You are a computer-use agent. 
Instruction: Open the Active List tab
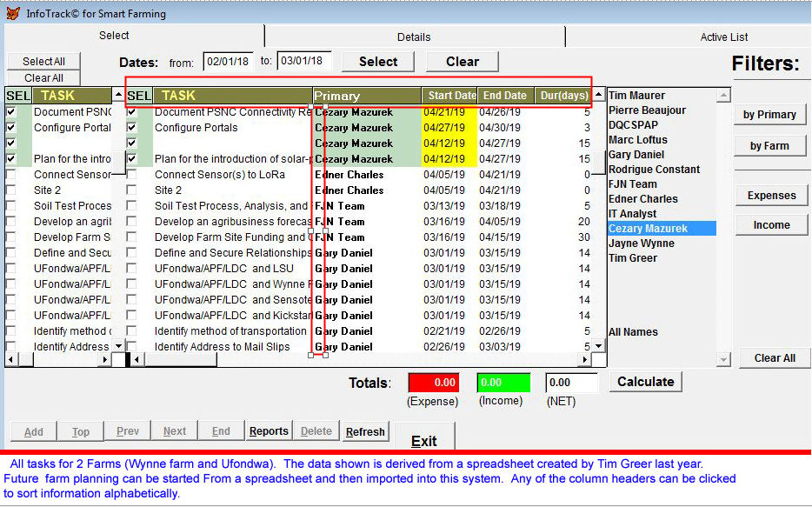click(723, 37)
